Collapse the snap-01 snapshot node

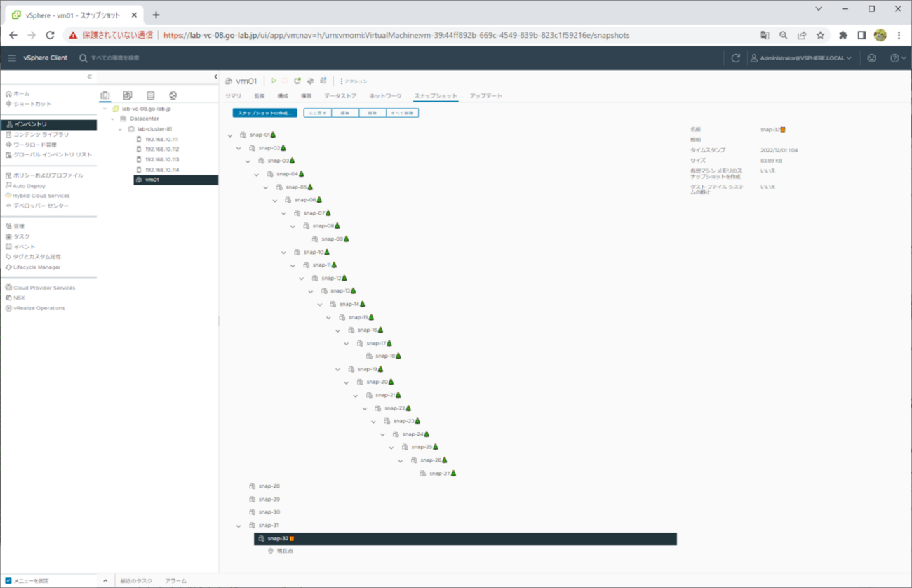pyautogui.click(x=230, y=135)
